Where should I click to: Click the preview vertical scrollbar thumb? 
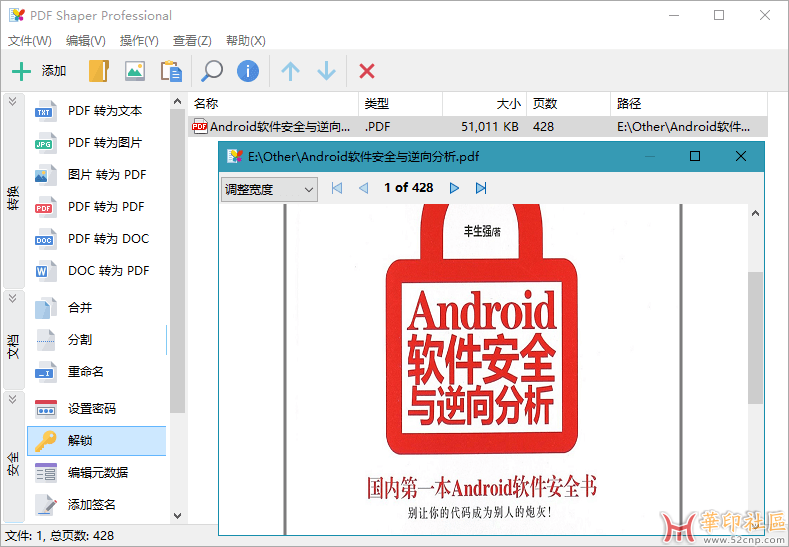coord(755,338)
